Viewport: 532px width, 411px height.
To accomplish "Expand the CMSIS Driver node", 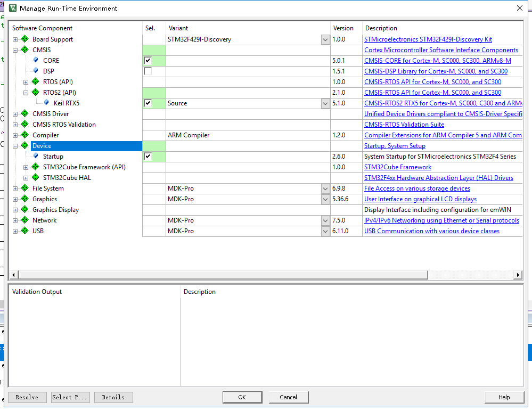I will click(x=15, y=114).
